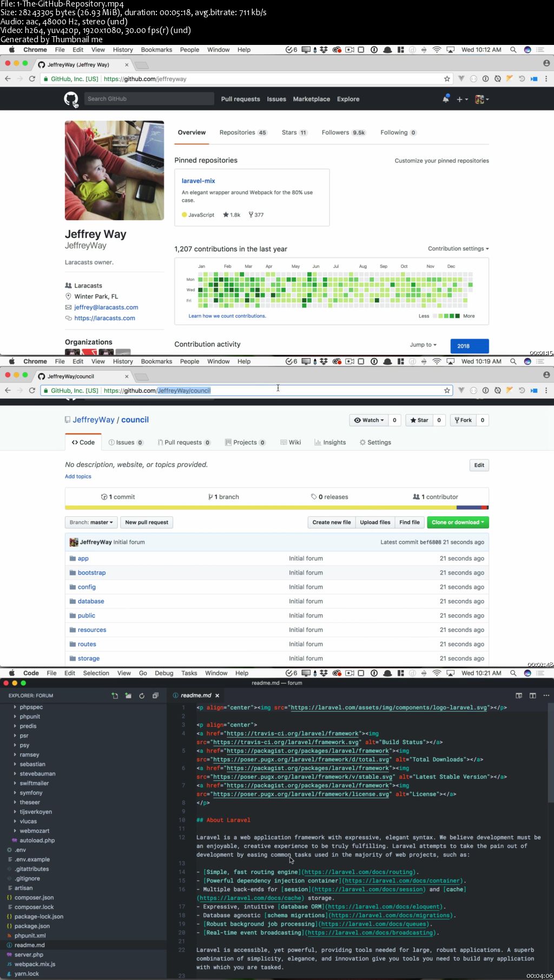The height and width of the screenshot is (980, 554).
Task: Open the Settings tab of council
Action: point(375,443)
